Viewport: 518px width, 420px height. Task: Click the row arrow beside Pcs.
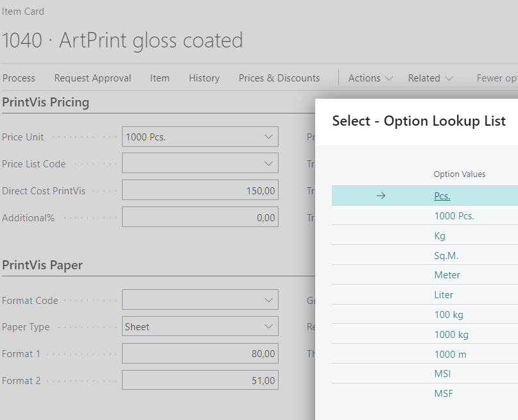coord(381,196)
